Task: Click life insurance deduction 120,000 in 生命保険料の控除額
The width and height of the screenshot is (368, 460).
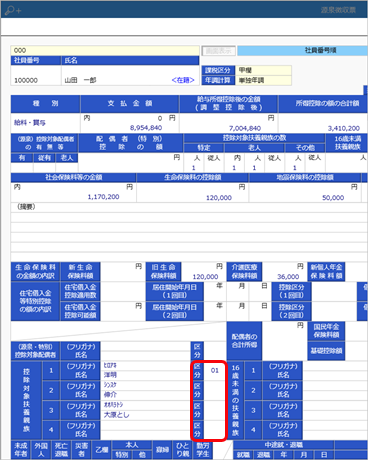Action: coord(219,198)
